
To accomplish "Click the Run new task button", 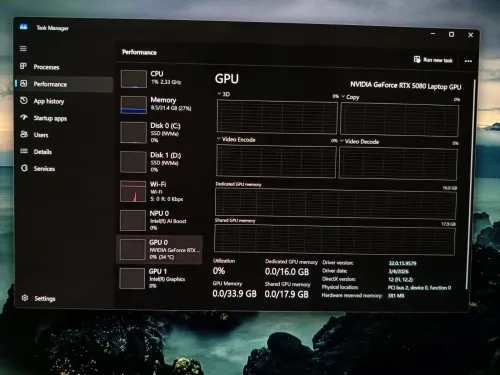I will [x=433, y=60].
